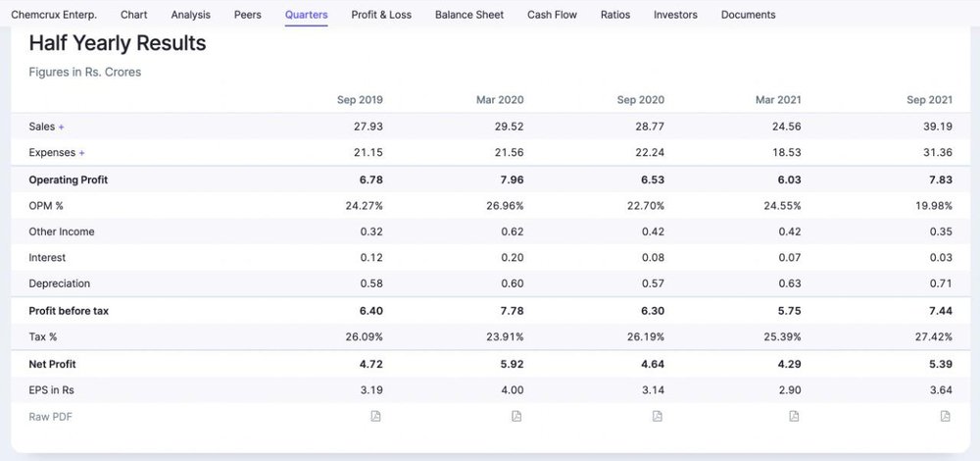This screenshot has height=461, width=980.
Task: Open the Sep 2021 raw PDF icon
Action: pyautogui.click(x=946, y=416)
